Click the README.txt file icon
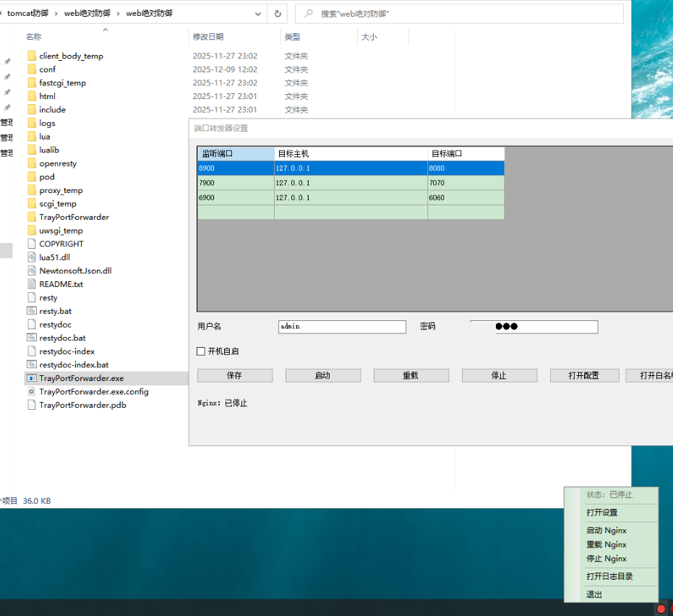This screenshot has width=673, height=616. (x=31, y=284)
